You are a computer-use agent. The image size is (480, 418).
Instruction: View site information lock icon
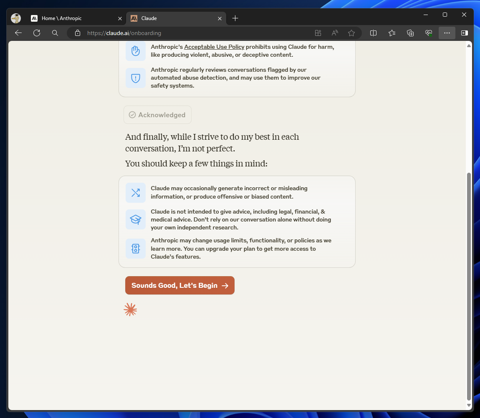[x=78, y=33]
